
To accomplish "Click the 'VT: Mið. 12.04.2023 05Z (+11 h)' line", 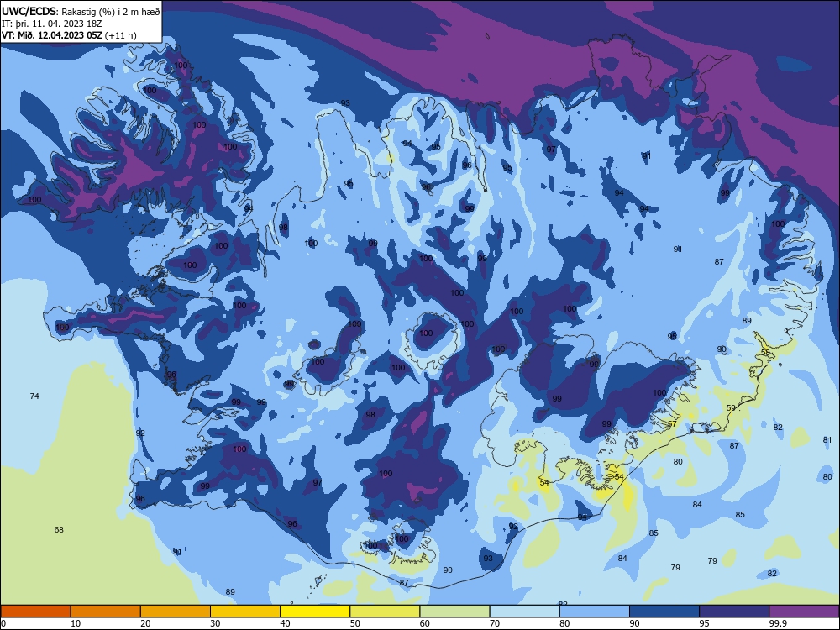I will [x=69, y=35].
